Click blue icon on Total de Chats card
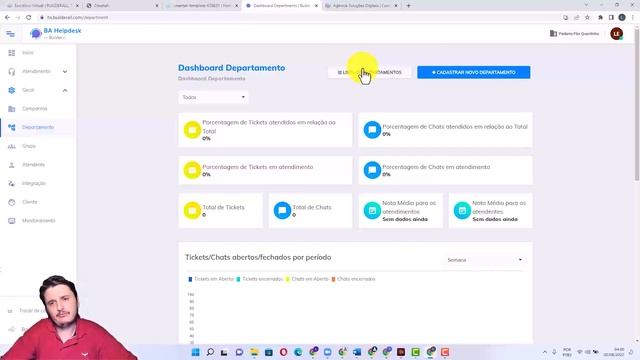Viewport: 640px width, 360px height. click(x=282, y=210)
